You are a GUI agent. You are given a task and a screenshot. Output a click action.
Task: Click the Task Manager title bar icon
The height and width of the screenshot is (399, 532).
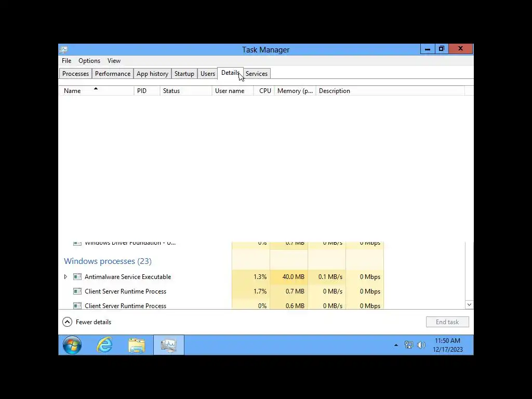63,50
